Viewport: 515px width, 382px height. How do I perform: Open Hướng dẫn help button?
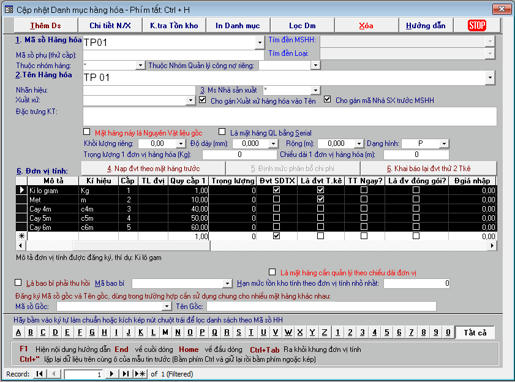pos(426,25)
